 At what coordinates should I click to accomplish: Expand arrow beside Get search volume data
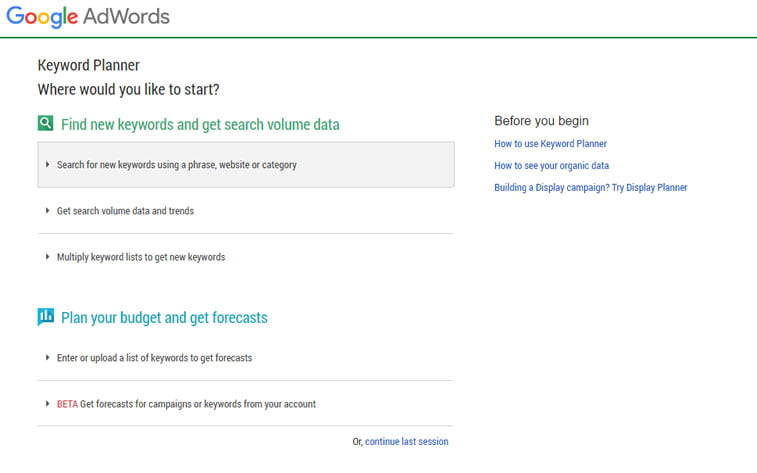(47, 210)
